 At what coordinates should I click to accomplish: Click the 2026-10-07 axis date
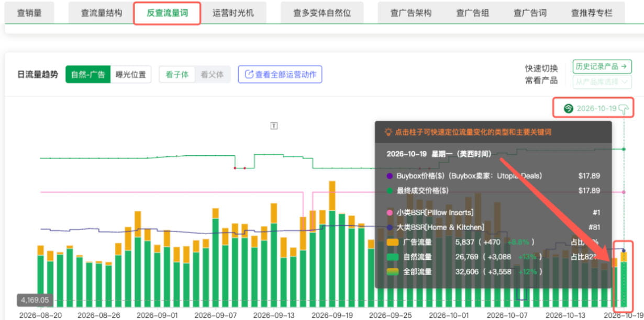[508, 315]
